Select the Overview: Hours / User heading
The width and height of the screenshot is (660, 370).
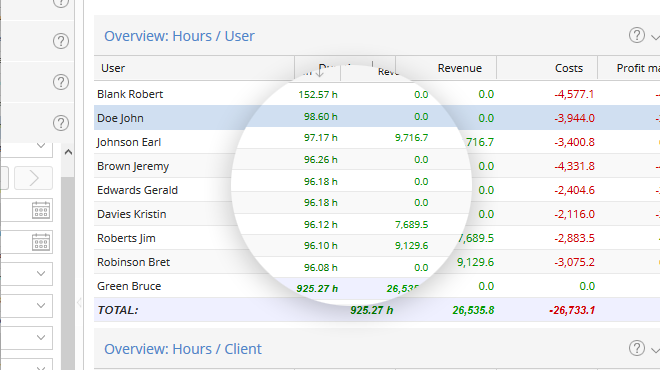(179, 36)
